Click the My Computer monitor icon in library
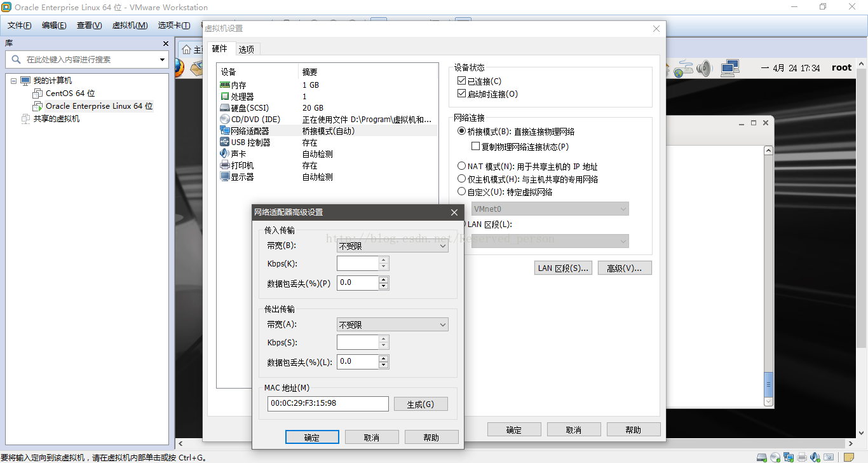Image resolution: width=868 pixels, height=463 pixels. (x=25, y=81)
